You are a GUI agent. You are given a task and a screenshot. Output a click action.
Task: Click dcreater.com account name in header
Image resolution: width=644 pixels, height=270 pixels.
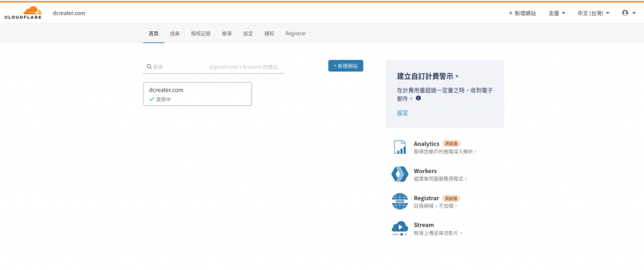[69, 13]
